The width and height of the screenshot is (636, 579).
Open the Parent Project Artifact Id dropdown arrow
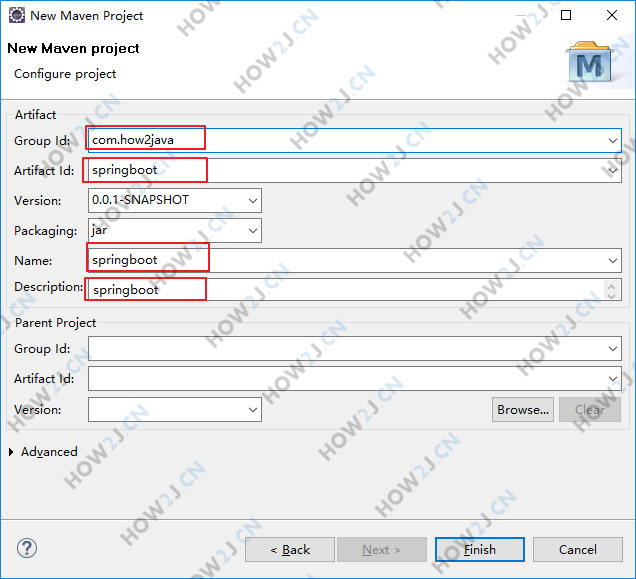(612, 379)
